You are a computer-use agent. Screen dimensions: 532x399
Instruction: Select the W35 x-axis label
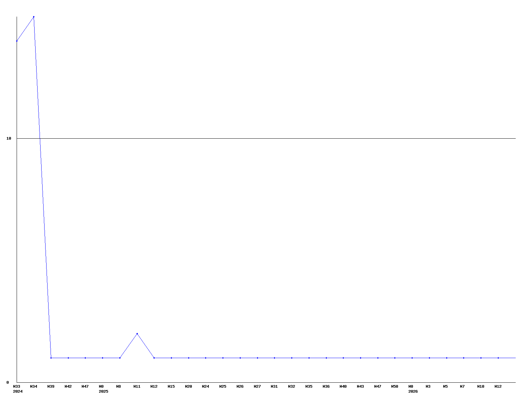[x=309, y=386]
